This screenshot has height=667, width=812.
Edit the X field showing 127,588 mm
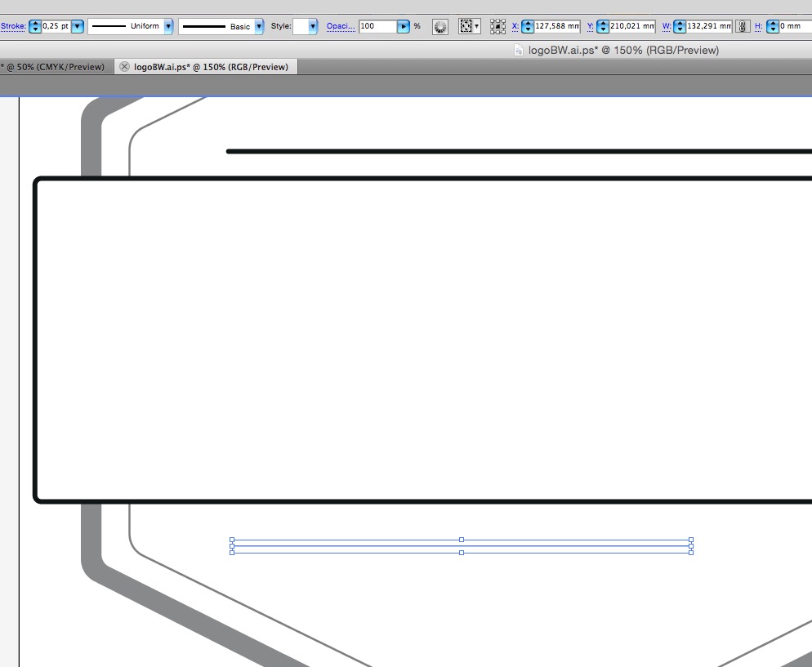click(557, 26)
